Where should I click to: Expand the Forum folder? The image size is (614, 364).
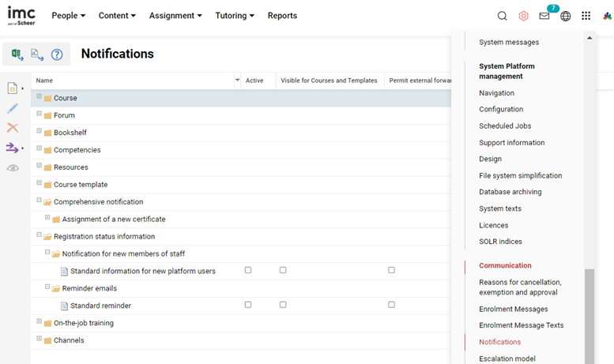tap(40, 114)
